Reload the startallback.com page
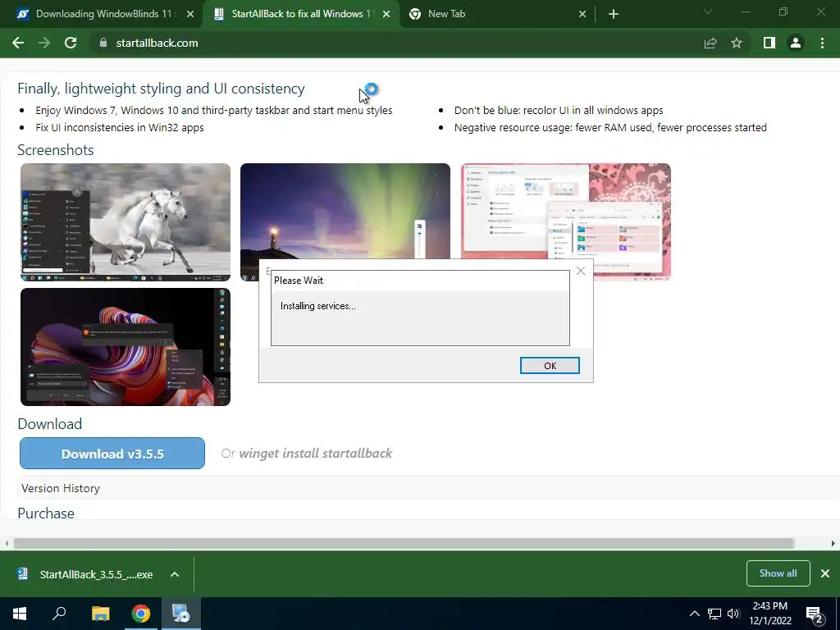The image size is (840, 630). [x=71, y=43]
